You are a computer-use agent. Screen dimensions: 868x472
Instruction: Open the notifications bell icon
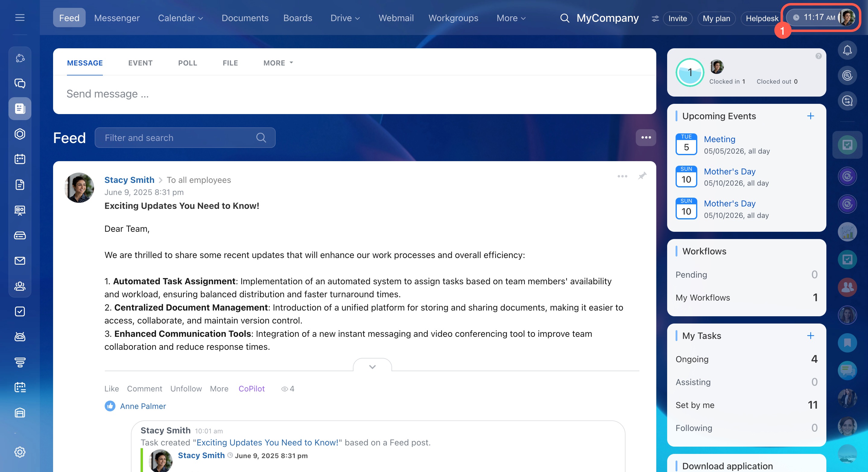click(x=847, y=50)
